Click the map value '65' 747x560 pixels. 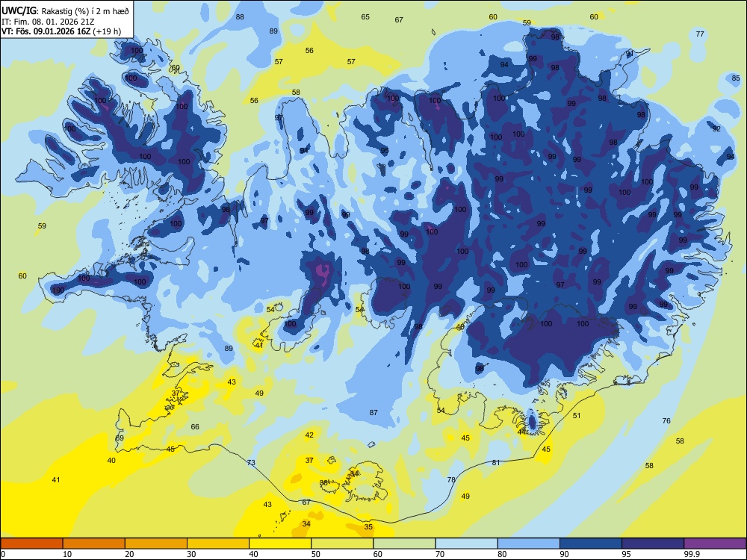[365, 16]
